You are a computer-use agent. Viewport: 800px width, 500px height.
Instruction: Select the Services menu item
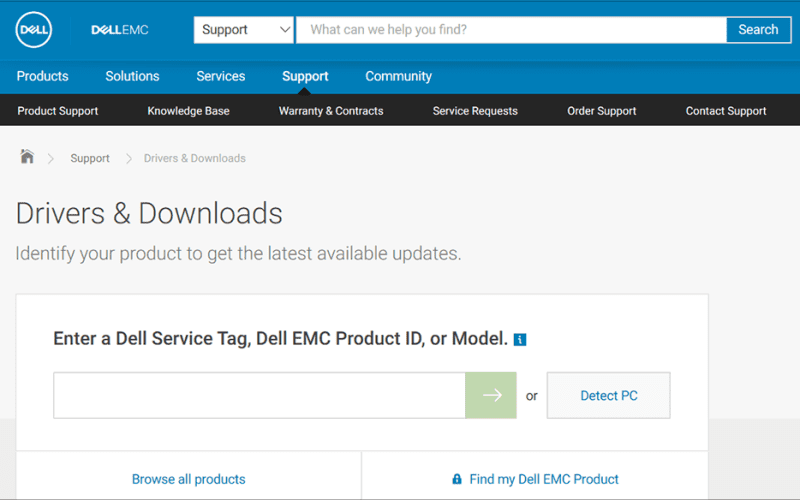click(220, 76)
